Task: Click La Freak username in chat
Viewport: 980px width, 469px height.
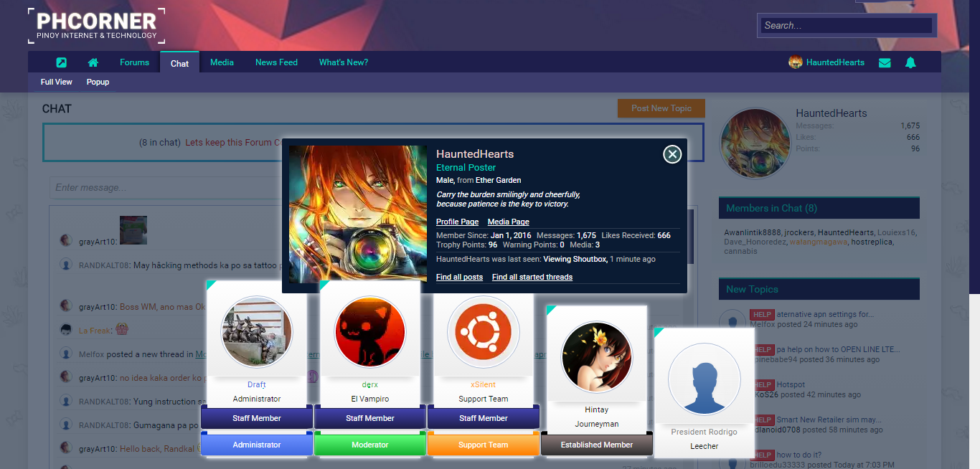Action: [x=95, y=331]
